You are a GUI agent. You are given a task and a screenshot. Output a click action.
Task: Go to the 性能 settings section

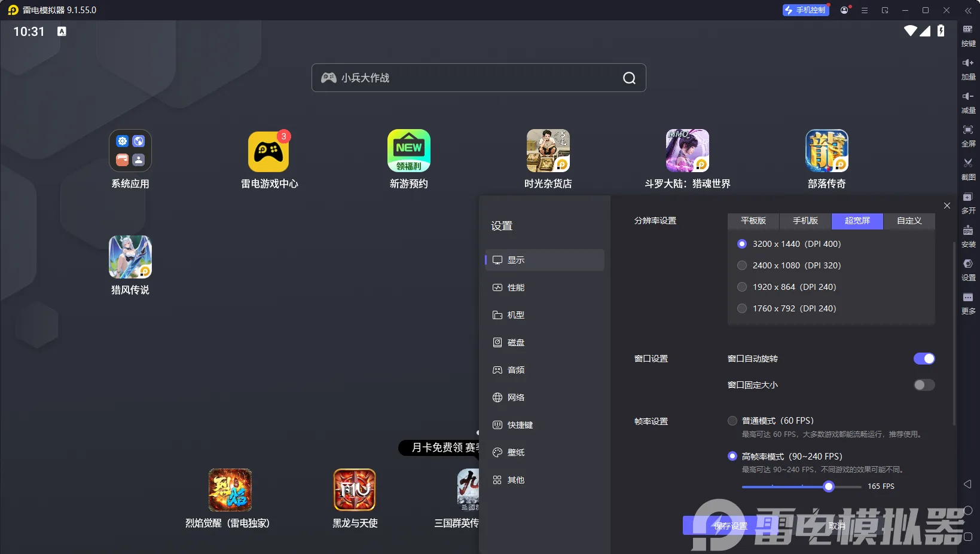click(x=545, y=287)
